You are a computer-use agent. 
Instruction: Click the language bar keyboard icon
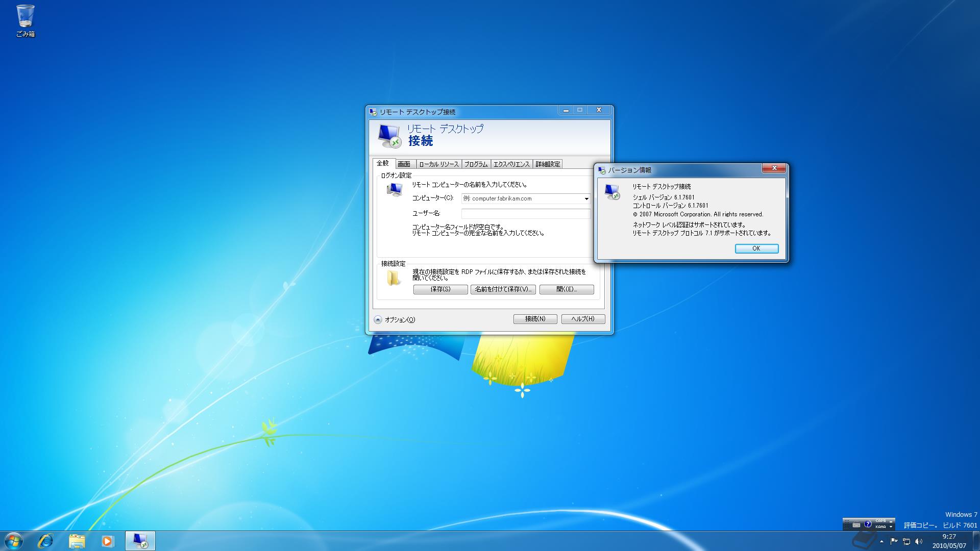(x=856, y=524)
